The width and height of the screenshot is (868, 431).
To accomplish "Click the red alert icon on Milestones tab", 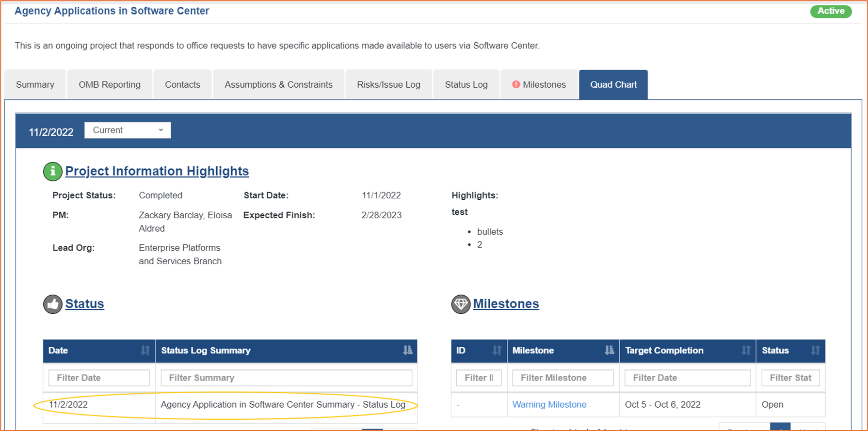I will pyautogui.click(x=516, y=84).
